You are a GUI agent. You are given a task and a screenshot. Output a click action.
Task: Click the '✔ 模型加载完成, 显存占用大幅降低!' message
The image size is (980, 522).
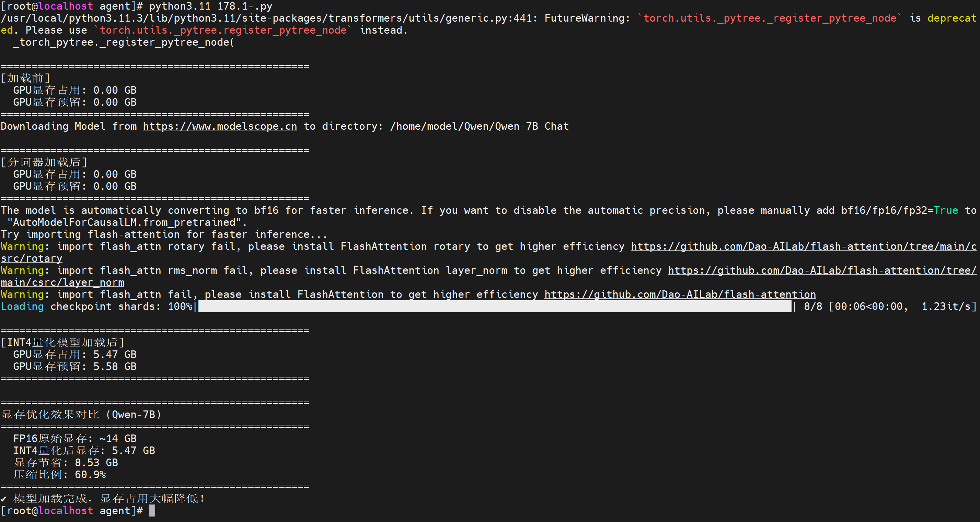coord(103,499)
